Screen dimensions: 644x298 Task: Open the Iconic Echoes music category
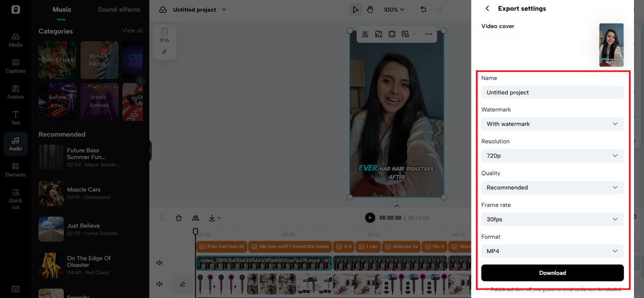pos(99,102)
